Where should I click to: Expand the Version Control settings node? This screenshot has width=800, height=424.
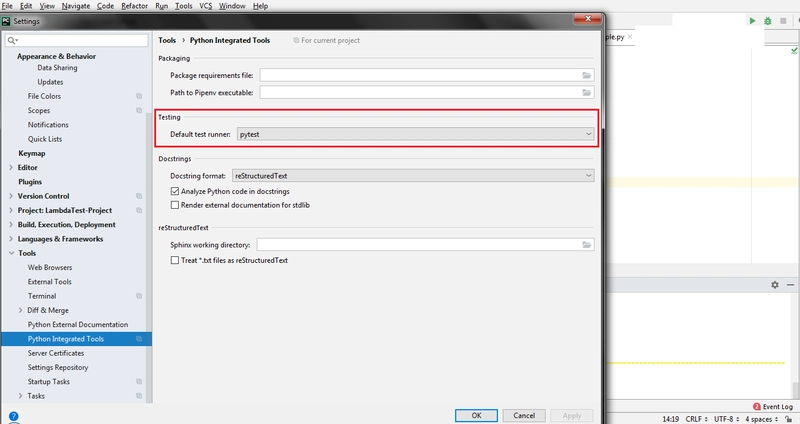(12, 196)
